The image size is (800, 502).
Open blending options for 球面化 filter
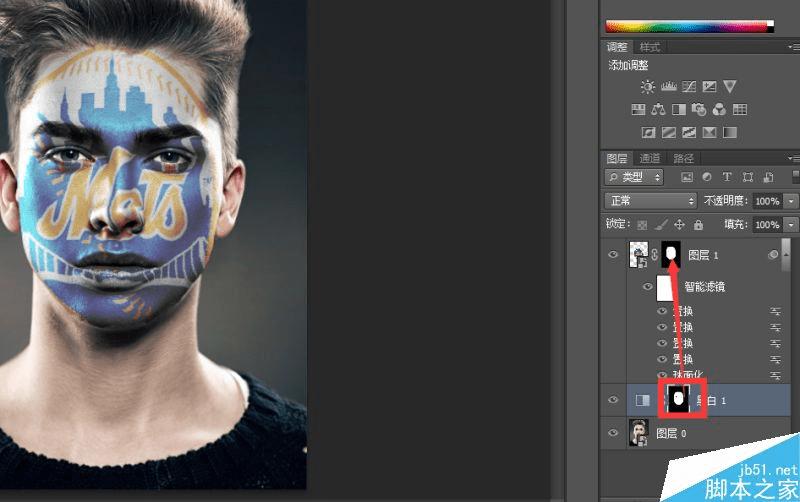pyautogui.click(x=776, y=376)
